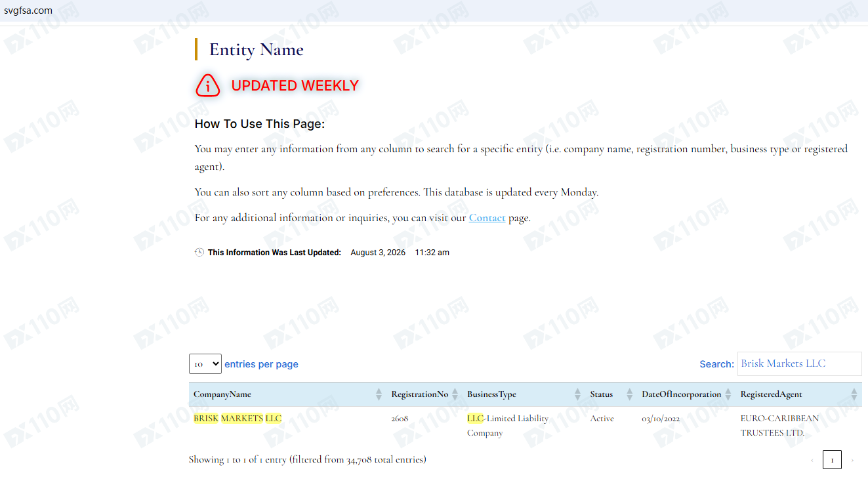The width and height of the screenshot is (868, 477).
Task: Click 'This Information Was Last Updated:' label
Action: pyautogui.click(x=274, y=253)
